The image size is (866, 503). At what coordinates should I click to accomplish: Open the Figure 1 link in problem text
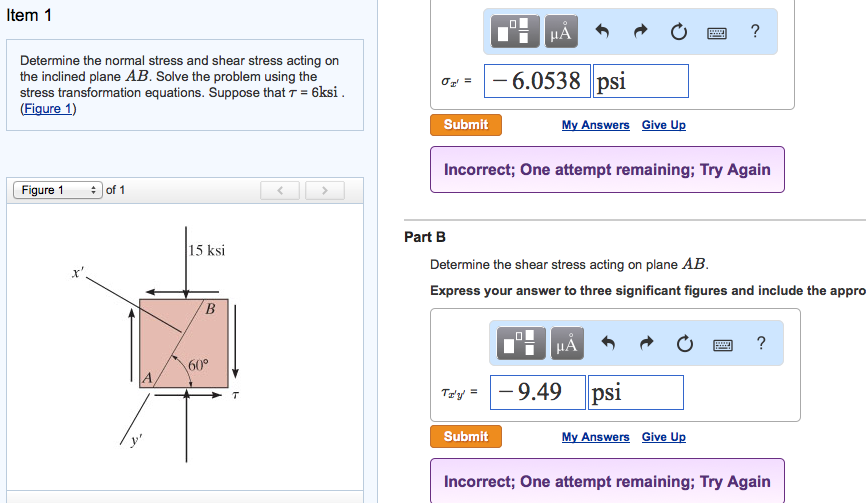(x=48, y=109)
